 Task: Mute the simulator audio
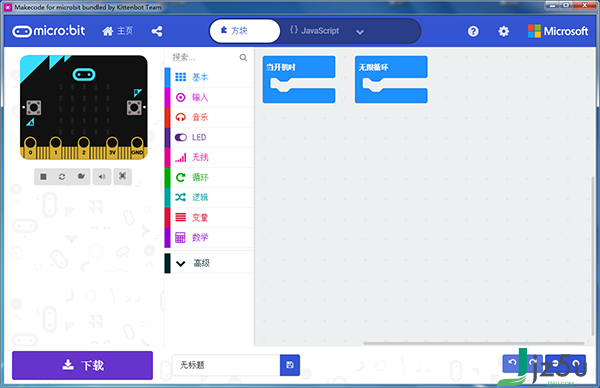102,176
